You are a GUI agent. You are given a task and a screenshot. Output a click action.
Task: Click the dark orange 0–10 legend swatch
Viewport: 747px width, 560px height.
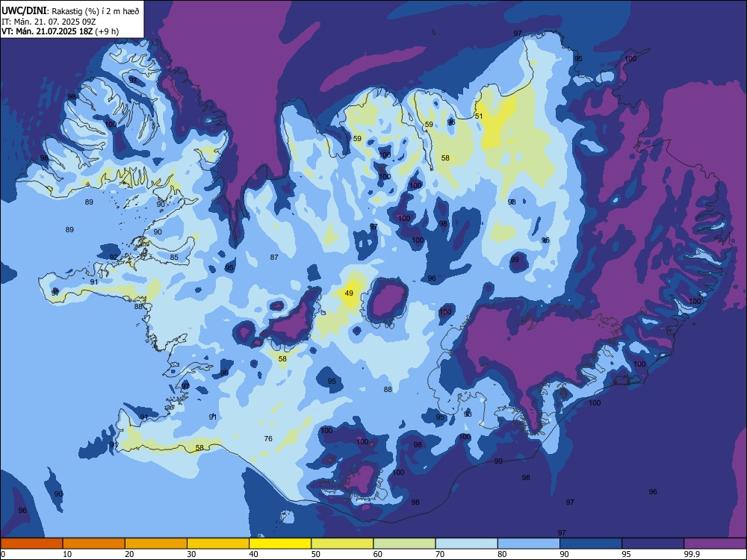(31, 544)
